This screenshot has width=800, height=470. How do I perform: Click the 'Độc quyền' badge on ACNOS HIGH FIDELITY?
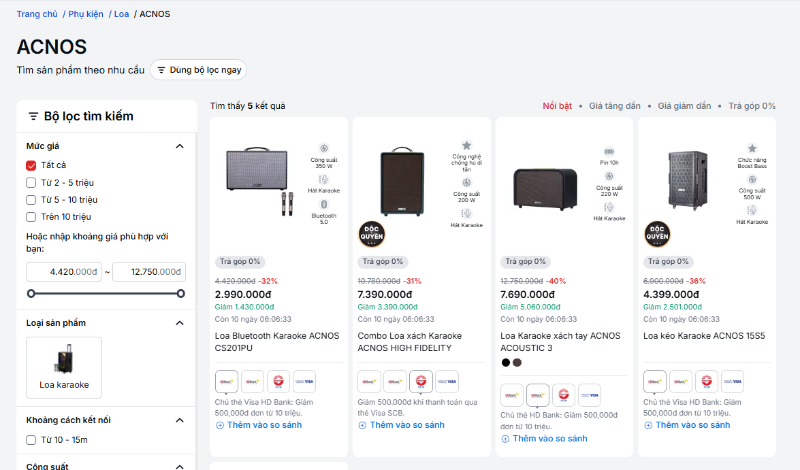pyautogui.click(x=369, y=233)
